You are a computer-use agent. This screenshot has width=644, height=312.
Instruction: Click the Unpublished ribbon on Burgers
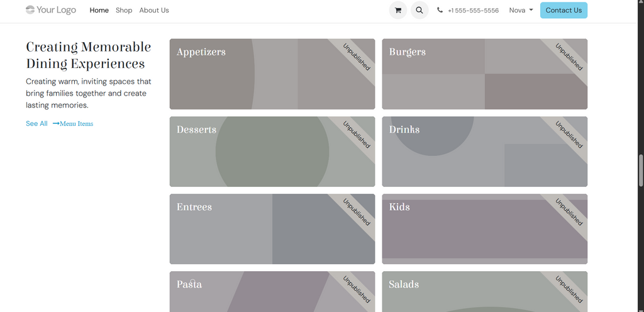pyautogui.click(x=569, y=57)
